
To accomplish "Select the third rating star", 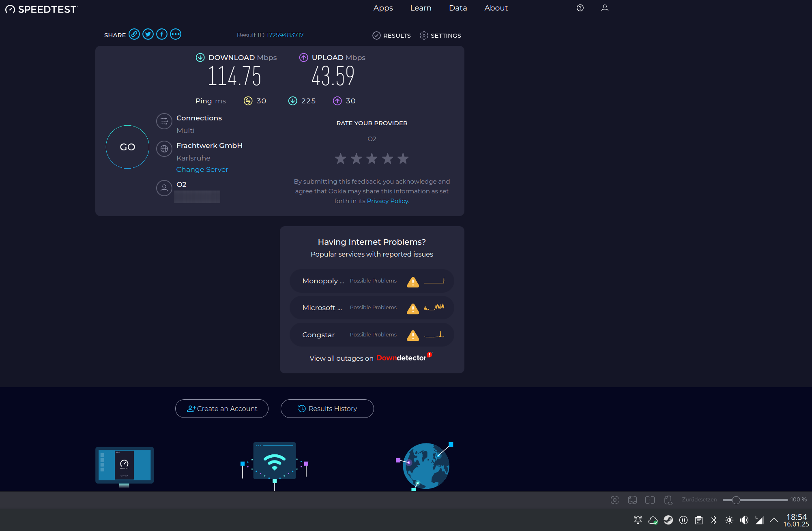I will coord(372,158).
